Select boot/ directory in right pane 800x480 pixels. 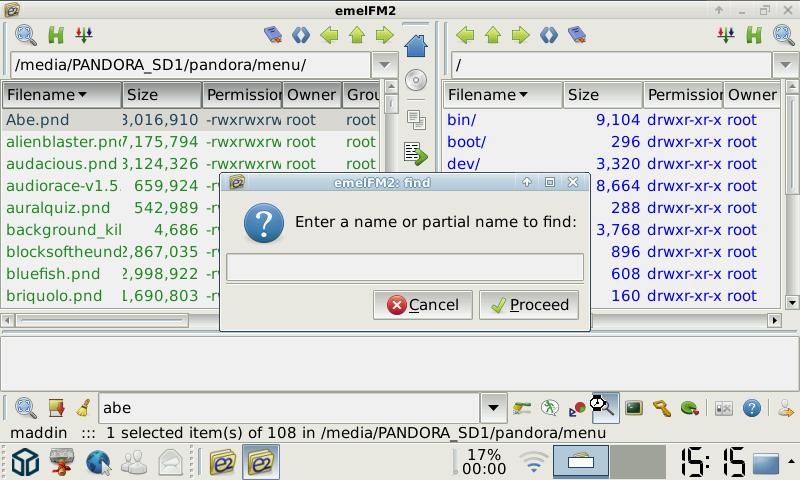(x=612, y=142)
